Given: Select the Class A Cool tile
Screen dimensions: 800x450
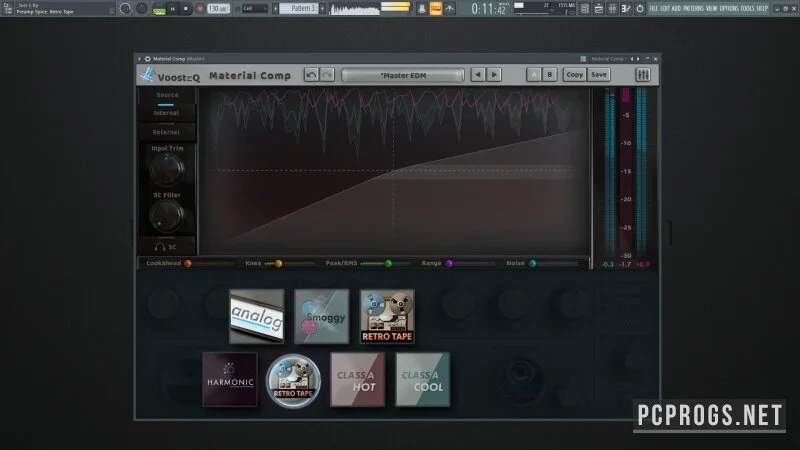Looking at the screenshot, I should 423,380.
